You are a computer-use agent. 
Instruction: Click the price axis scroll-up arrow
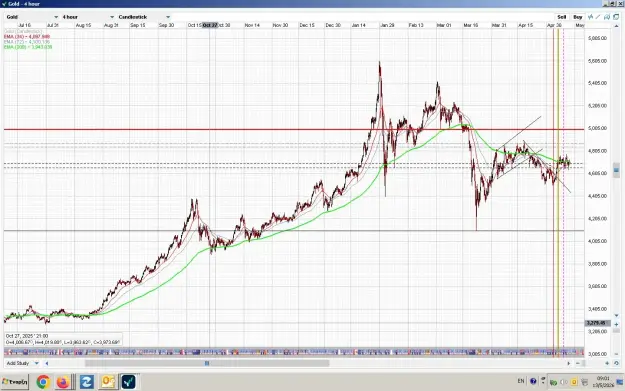point(616,26)
